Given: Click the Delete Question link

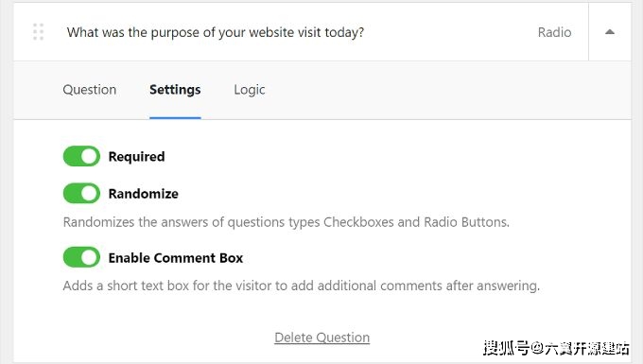Looking at the screenshot, I should click(x=321, y=338).
